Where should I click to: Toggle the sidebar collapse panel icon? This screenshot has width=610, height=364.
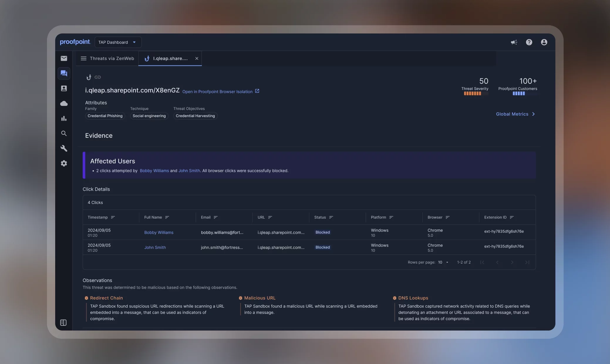click(x=63, y=323)
